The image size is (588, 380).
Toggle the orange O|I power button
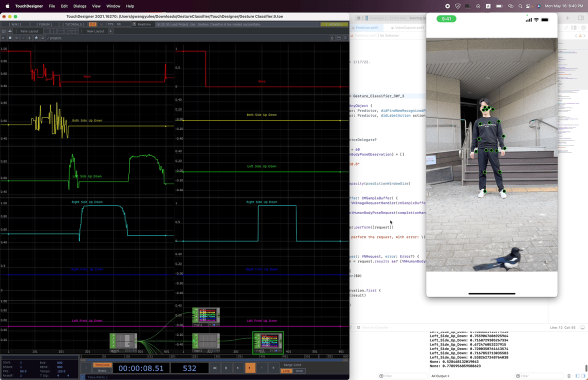coord(92,24)
